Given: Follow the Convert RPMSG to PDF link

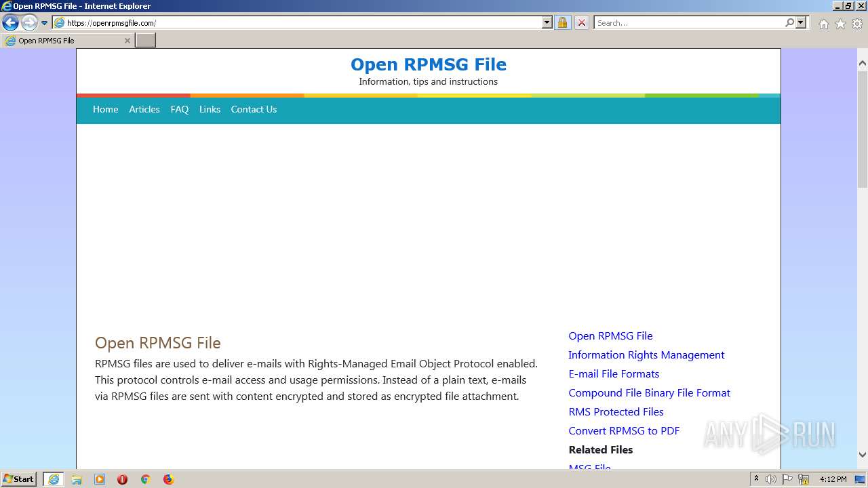Looking at the screenshot, I should point(624,430).
